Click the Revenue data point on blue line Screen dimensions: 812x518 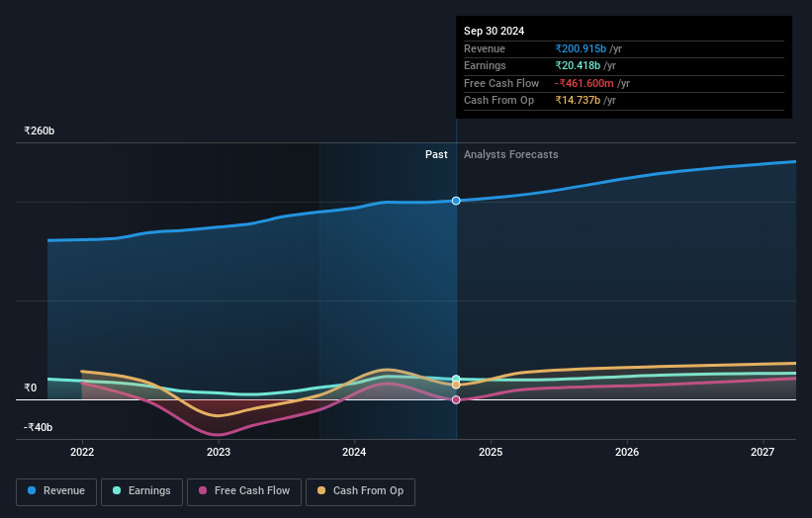point(456,201)
